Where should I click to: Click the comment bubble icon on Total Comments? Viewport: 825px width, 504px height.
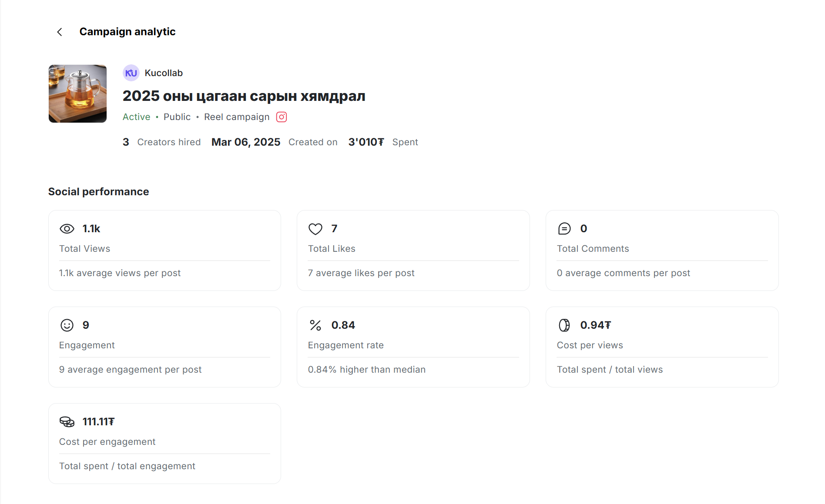click(564, 229)
